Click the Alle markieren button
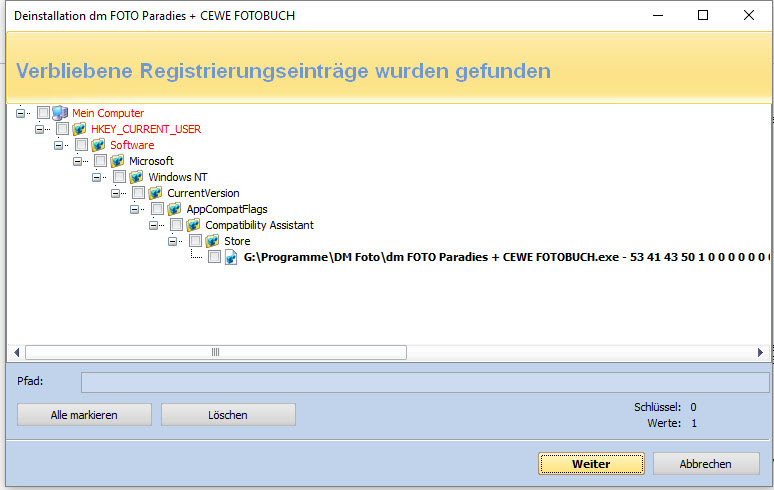 [84, 415]
